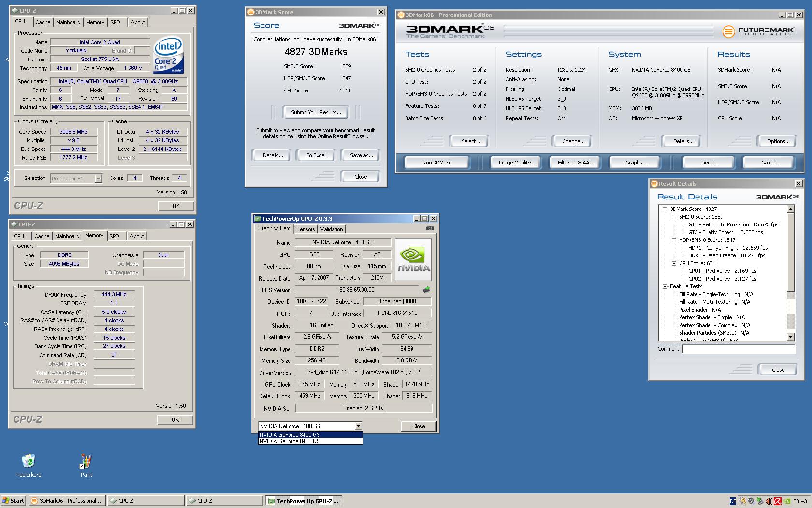Image resolution: width=812 pixels, height=508 pixels.
Task: Click the taskbar clock showing 23:43
Action: [x=799, y=501]
